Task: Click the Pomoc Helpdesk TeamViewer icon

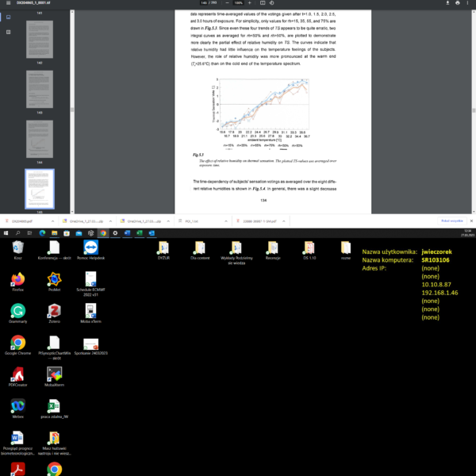Action: pyautogui.click(x=91, y=248)
